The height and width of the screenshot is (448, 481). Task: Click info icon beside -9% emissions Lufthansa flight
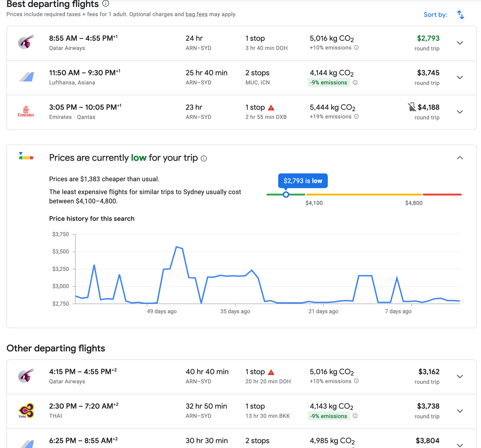tap(355, 83)
